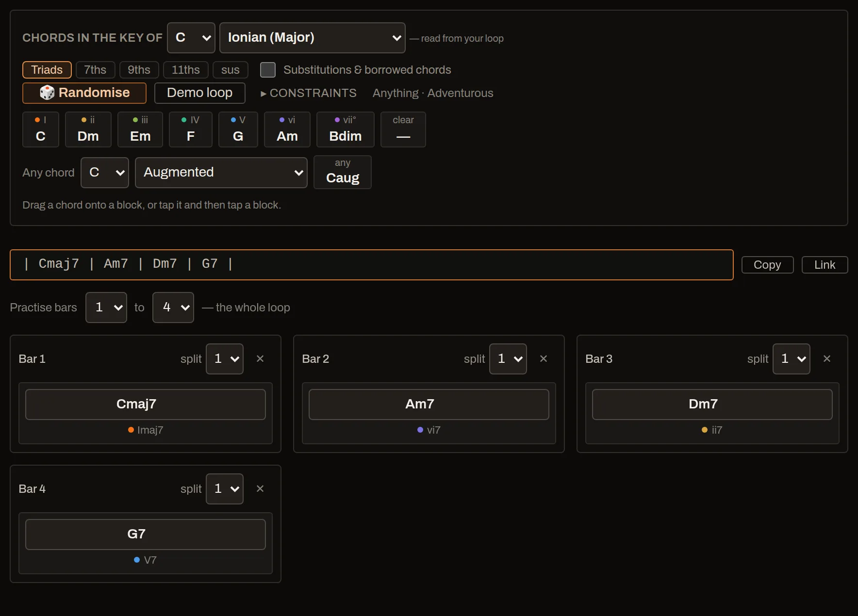Viewport: 858px width, 616px height.
Task: Copy the chord progression text
Action: (768, 265)
